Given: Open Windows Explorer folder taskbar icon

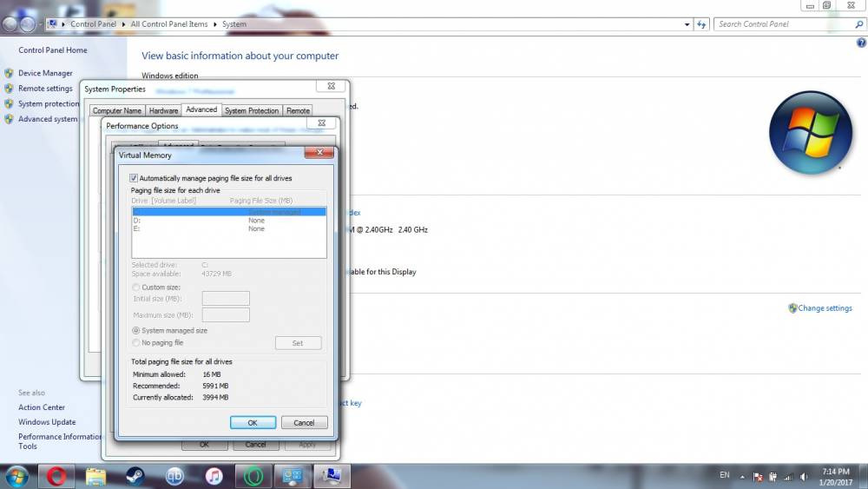Looking at the screenshot, I should point(95,476).
